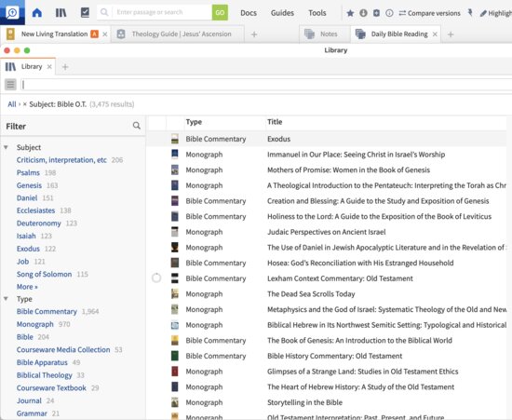Collapse the Type filter section
Image resolution: width=512 pixels, height=420 pixels.
[6, 299]
